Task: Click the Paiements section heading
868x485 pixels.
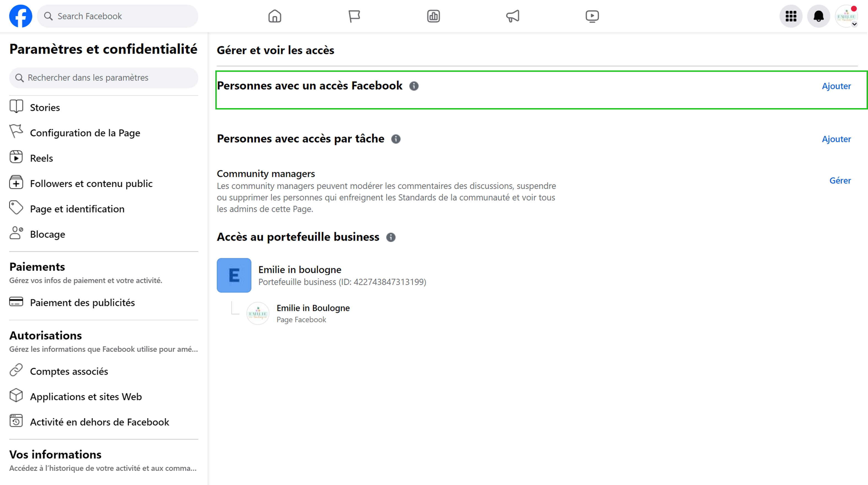Action: (37, 267)
